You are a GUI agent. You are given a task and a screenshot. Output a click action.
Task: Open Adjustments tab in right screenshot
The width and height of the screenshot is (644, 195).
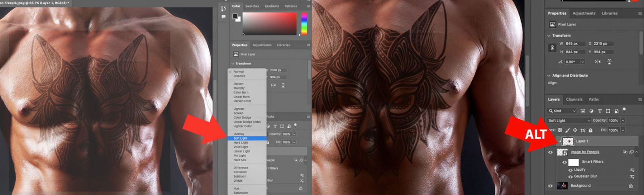(584, 13)
